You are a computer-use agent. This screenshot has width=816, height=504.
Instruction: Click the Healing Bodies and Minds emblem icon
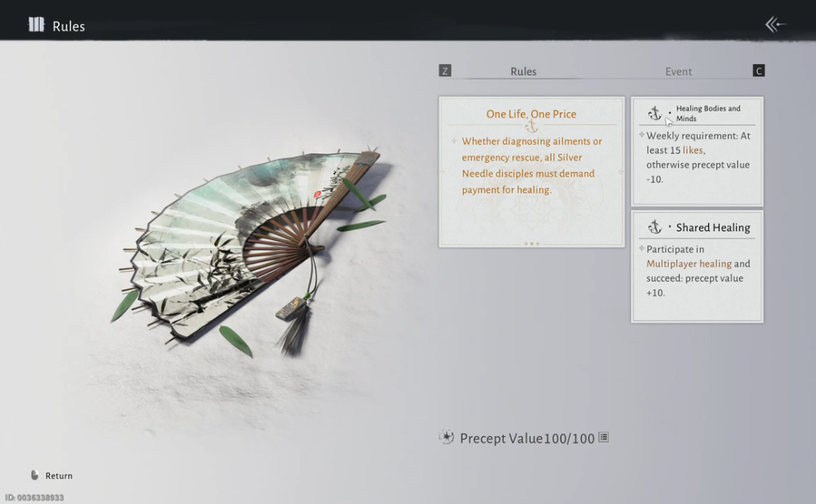tap(654, 114)
